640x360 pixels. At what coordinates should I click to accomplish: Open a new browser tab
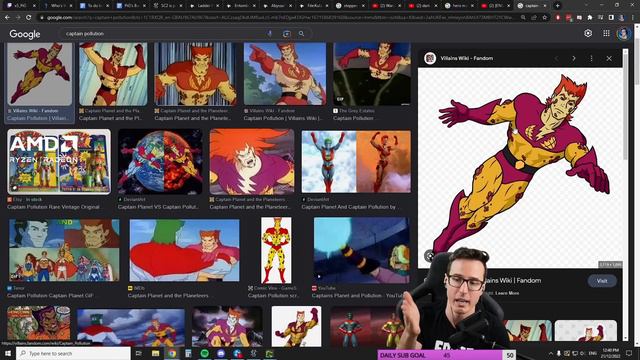point(557,6)
